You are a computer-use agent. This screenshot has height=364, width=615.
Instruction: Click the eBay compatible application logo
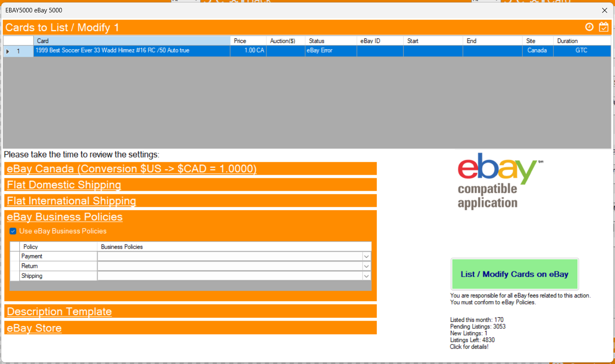(x=500, y=181)
